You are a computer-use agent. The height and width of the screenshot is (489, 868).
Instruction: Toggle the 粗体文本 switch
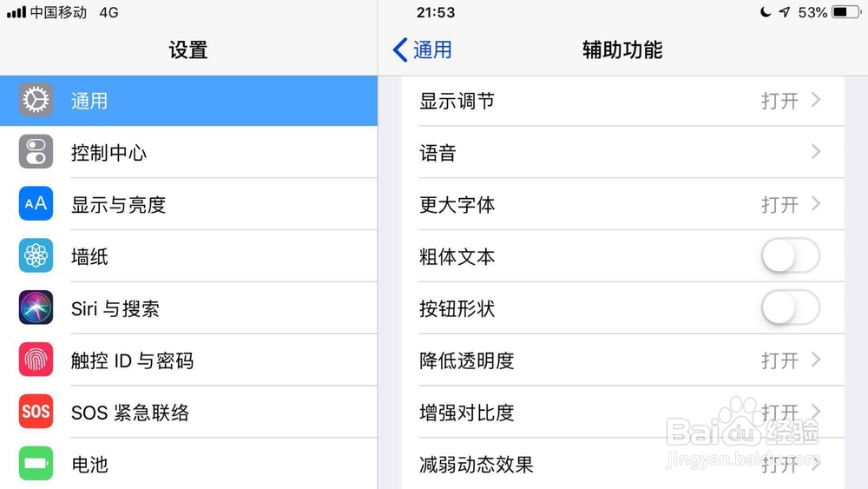point(790,256)
